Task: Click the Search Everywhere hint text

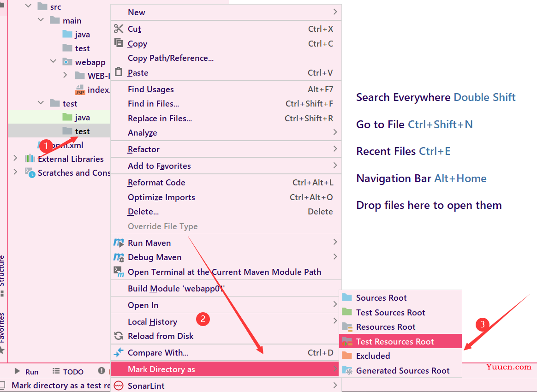Action: [436, 97]
